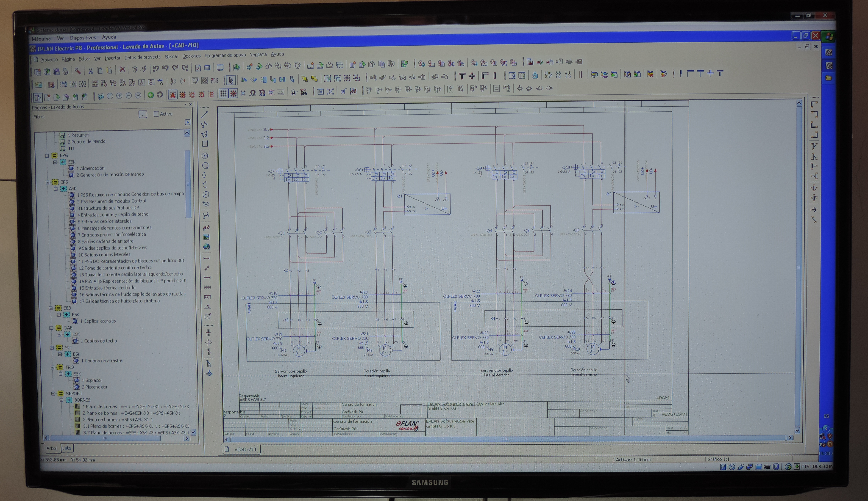The height and width of the screenshot is (501, 868).
Task: Click the Cut scissors icon
Action: (x=90, y=71)
